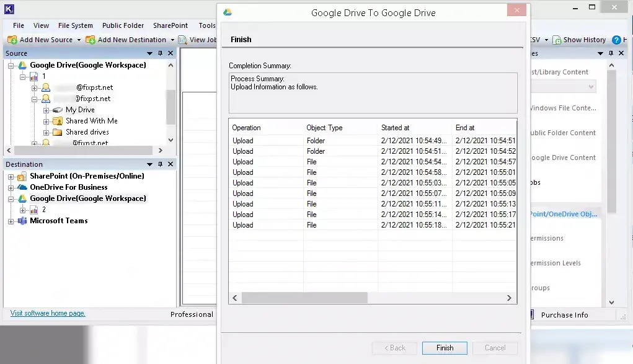Click the Microsoft Teams icon
633x364 pixels.
point(22,221)
